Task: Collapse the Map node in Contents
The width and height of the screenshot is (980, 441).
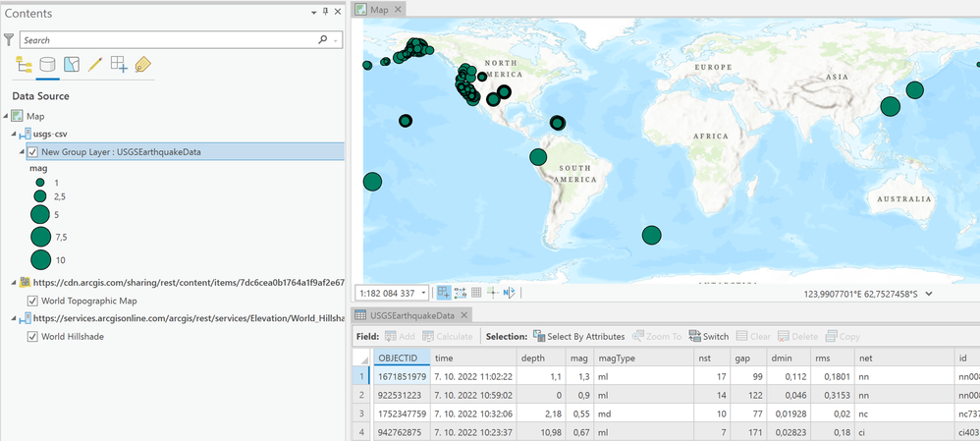Action: tap(6, 116)
